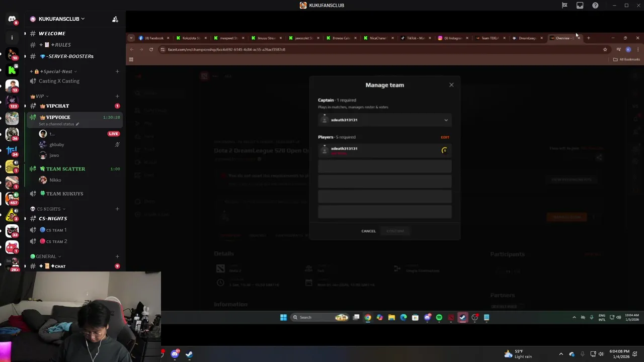Show hidden system tray icons chevron

point(561,354)
